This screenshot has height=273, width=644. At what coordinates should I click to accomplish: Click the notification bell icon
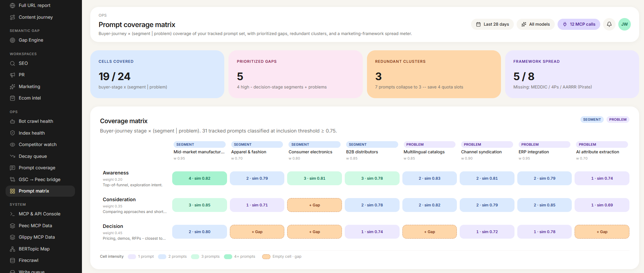coord(609,24)
